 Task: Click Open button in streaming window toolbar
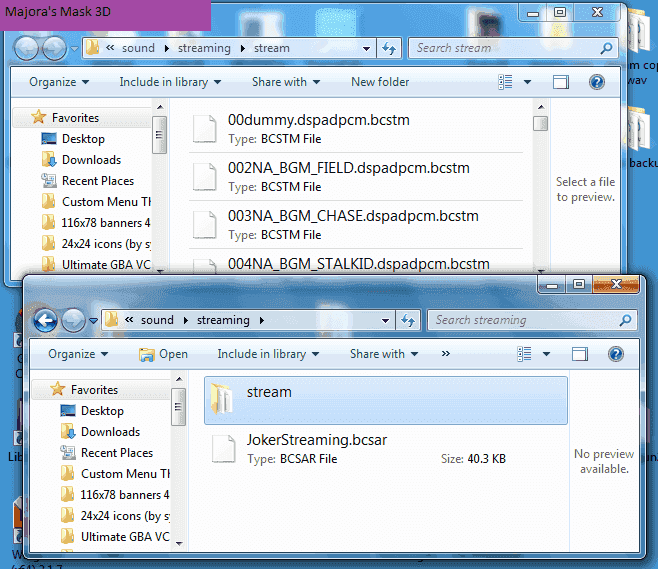164,354
